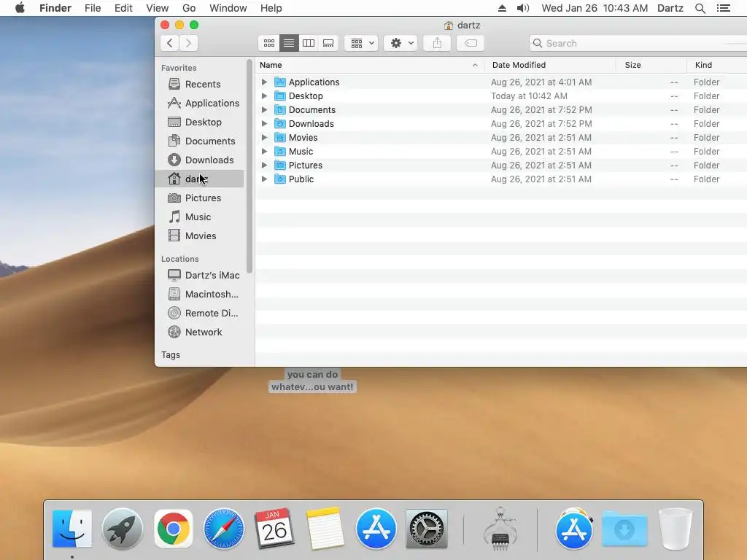Click the eject icon in menu bar

[x=502, y=8]
